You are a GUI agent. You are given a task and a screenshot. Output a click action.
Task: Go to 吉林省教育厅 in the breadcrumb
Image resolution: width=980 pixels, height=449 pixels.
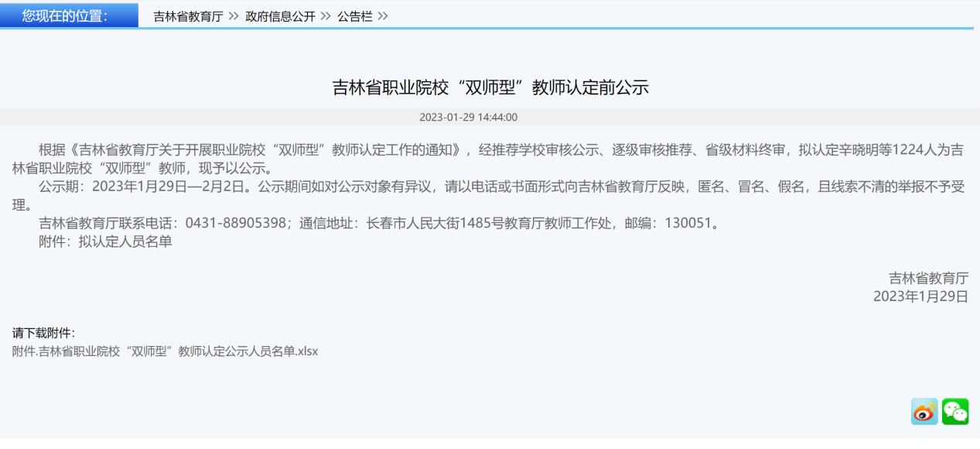pyautogui.click(x=188, y=16)
